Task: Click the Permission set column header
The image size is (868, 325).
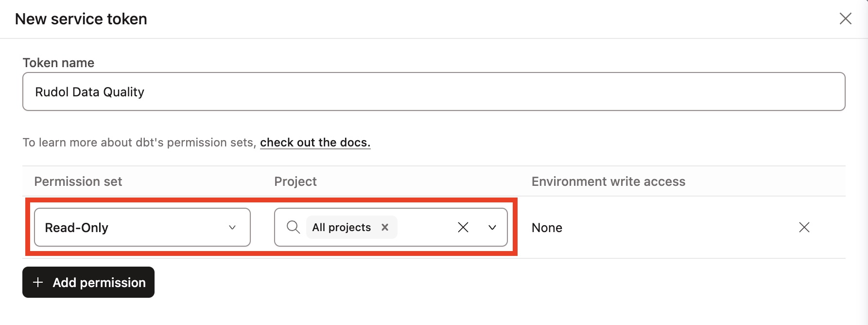Action: coord(78,181)
